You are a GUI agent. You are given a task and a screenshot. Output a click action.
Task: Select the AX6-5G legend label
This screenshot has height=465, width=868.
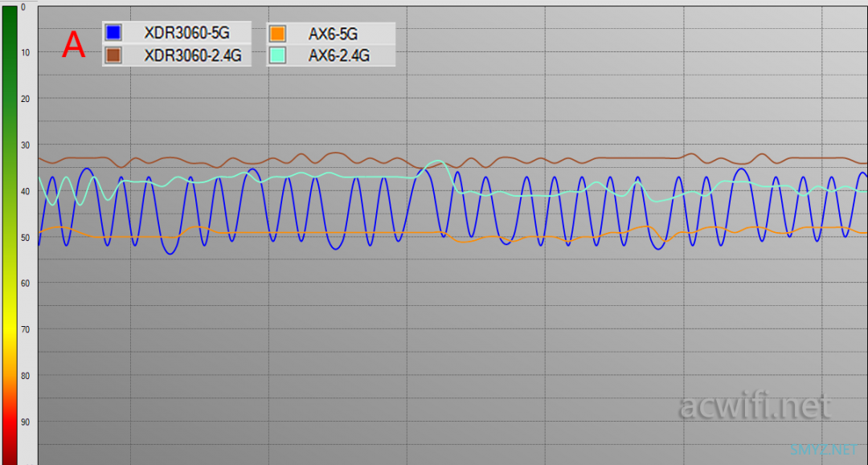pos(333,33)
